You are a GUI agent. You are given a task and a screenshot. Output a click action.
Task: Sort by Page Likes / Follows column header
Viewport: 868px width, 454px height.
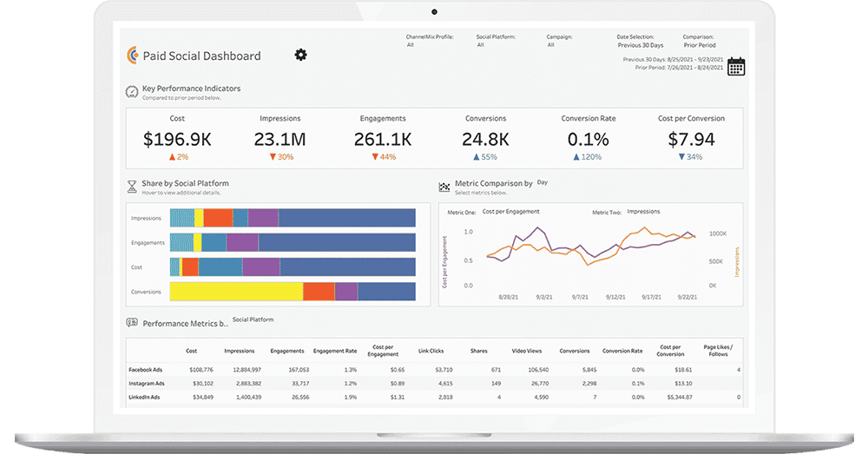click(718, 351)
